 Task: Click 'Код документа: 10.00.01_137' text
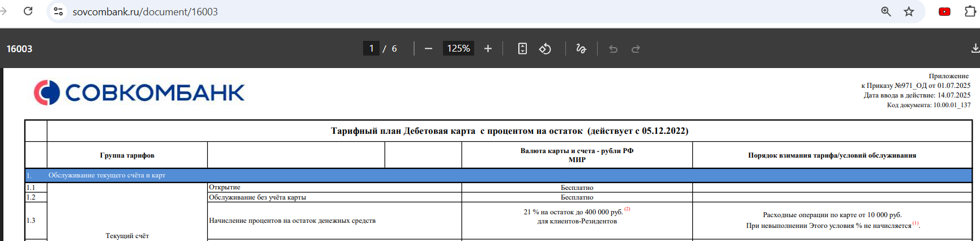(x=928, y=105)
